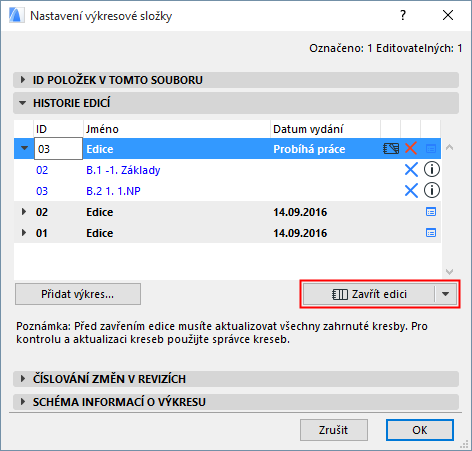This screenshot has height=451, width=472.
Task: Close the Nastavení výkresové složky dialog
Action: tap(448, 15)
